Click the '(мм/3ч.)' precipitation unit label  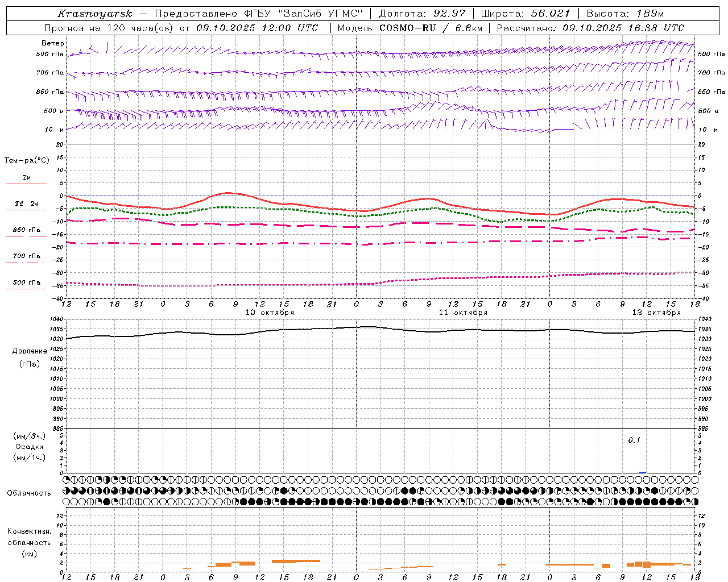30,436
